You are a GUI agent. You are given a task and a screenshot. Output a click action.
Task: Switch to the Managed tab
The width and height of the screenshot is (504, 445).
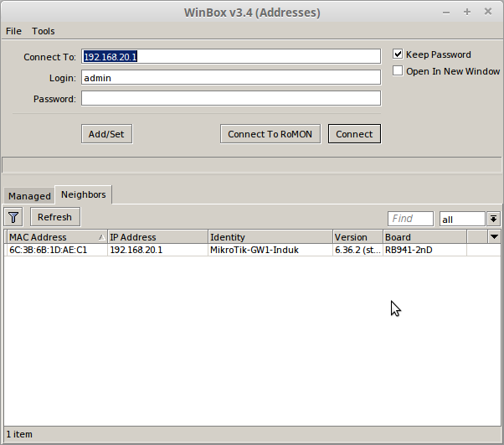click(x=29, y=196)
